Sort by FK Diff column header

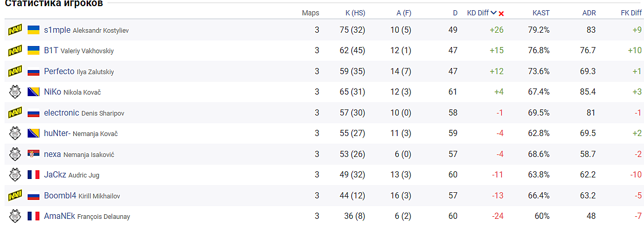(630, 13)
